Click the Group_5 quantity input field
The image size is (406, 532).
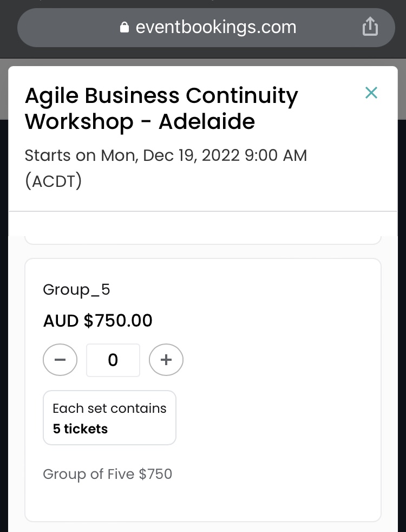pyautogui.click(x=113, y=360)
